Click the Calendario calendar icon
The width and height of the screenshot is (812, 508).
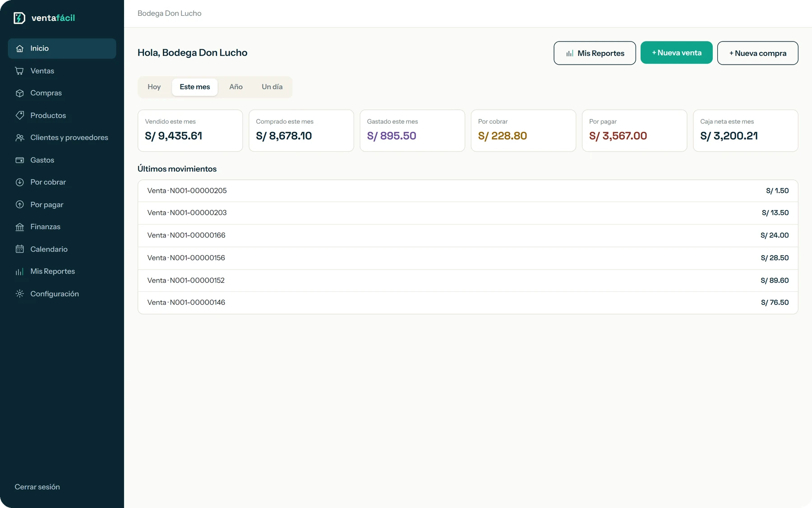(x=19, y=249)
